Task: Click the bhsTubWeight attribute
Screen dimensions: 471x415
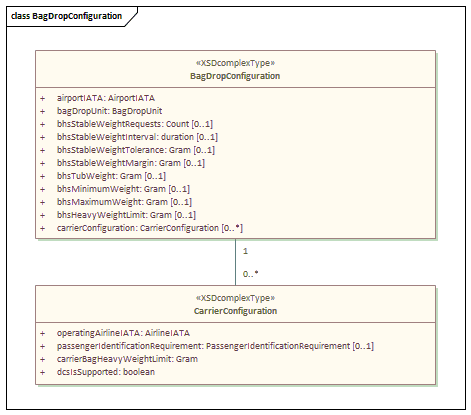Action: tap(111, 176)
